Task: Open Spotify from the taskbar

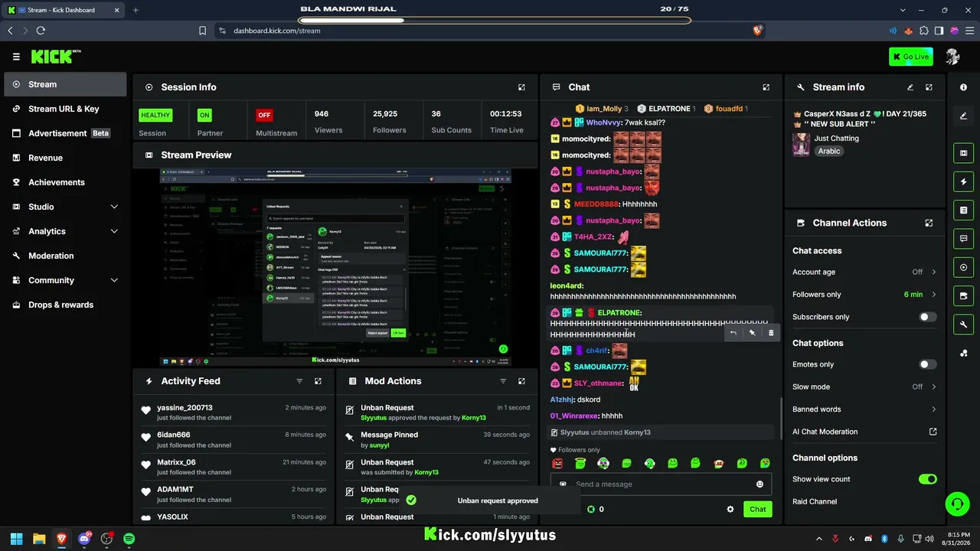Action: tap(129, 539)
